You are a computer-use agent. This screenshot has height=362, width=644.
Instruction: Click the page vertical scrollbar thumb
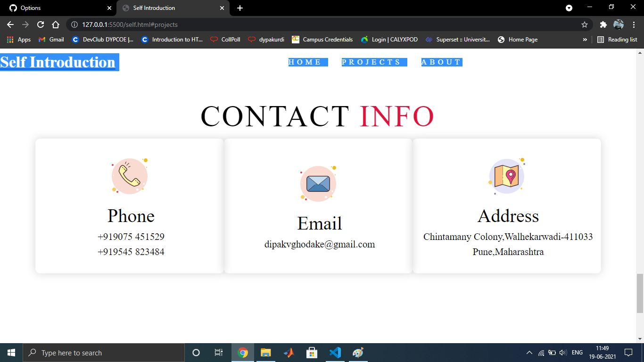tap(640, 293)
